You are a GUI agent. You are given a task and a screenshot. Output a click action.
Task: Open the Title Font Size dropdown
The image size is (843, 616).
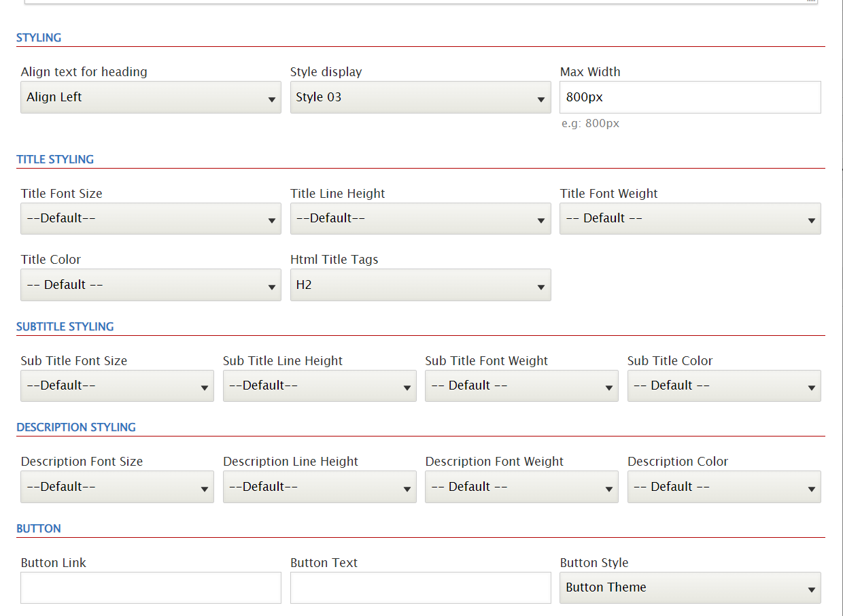click(150, 218)
